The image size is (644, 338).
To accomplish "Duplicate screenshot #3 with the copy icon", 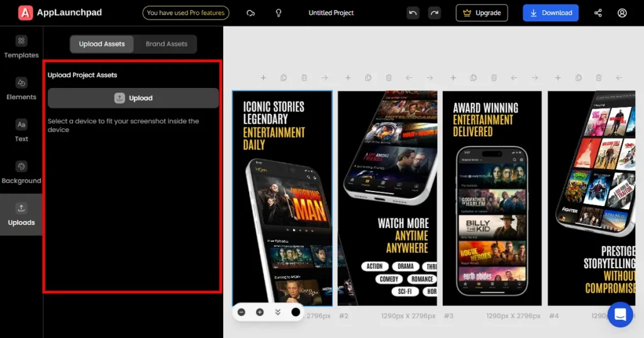I will coord(473,77).
